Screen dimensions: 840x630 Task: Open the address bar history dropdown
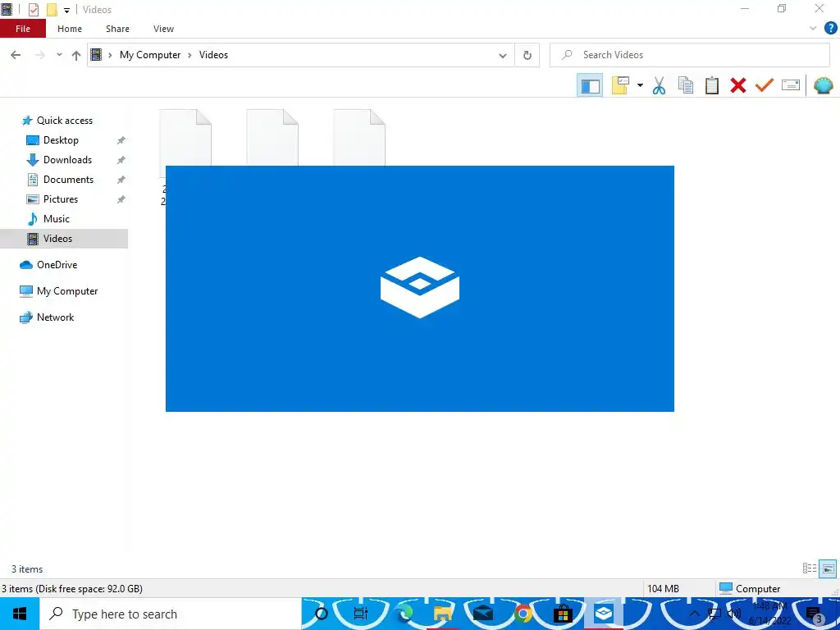(x=503, y=55)
